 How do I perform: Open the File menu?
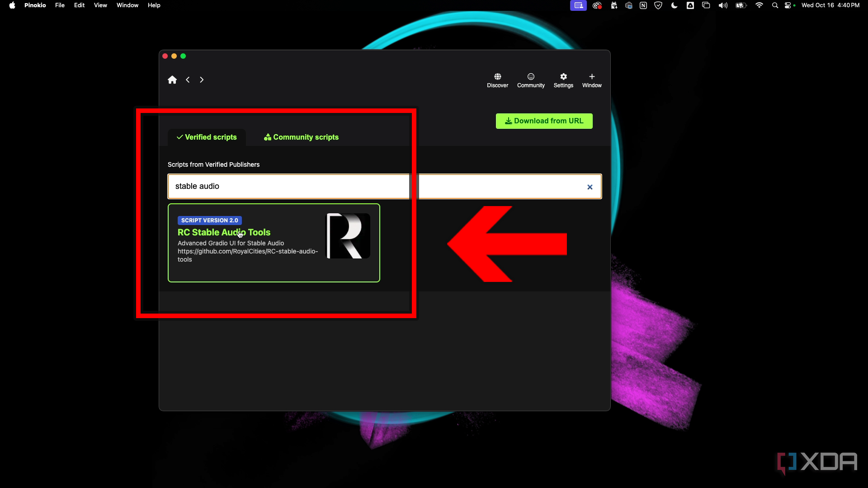(x=60, y=5)
